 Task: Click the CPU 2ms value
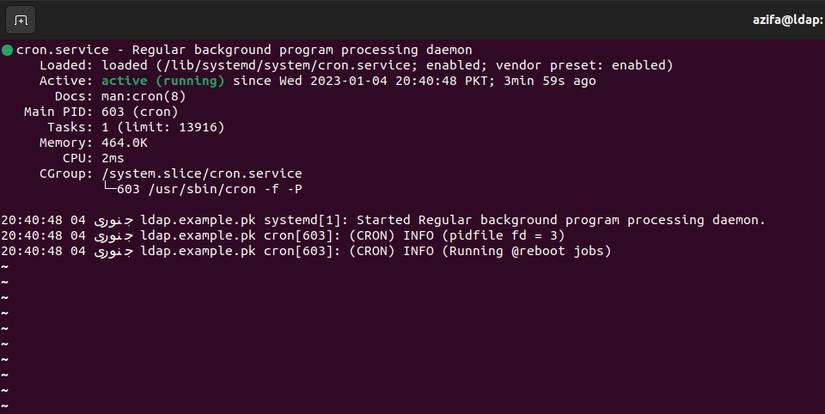pyautogui.click(x=113, y=158)
